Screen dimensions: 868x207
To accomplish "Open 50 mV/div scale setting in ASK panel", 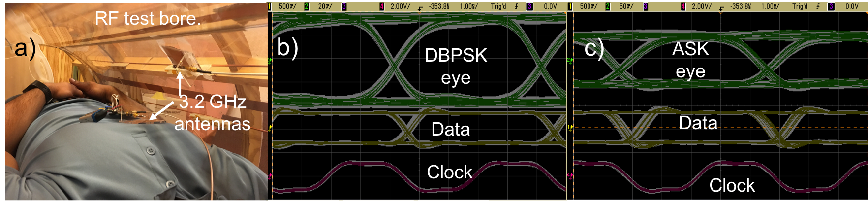I will click(x=626, y=6).
